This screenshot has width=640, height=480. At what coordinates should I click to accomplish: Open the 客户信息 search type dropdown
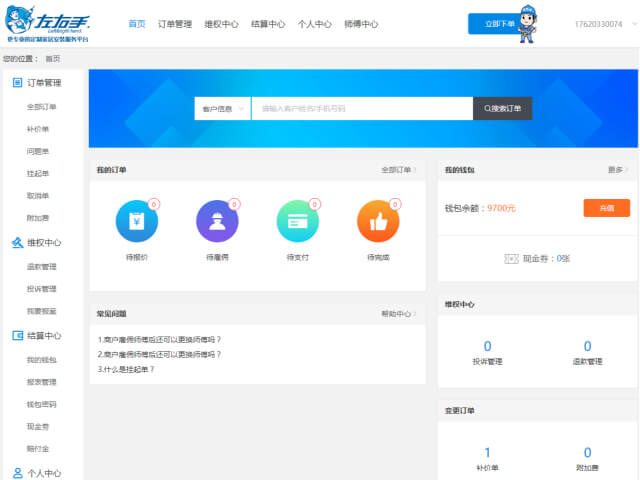[x=222, y=108]
